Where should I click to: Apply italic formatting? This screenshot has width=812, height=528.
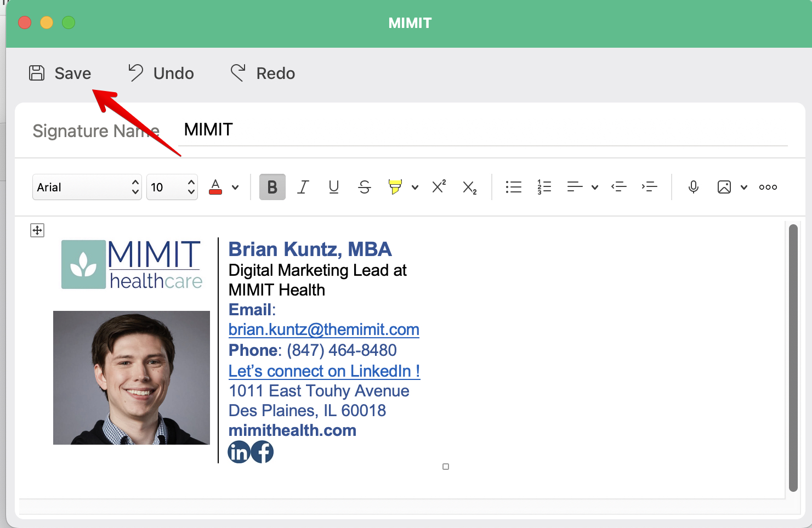coord(303,187)
